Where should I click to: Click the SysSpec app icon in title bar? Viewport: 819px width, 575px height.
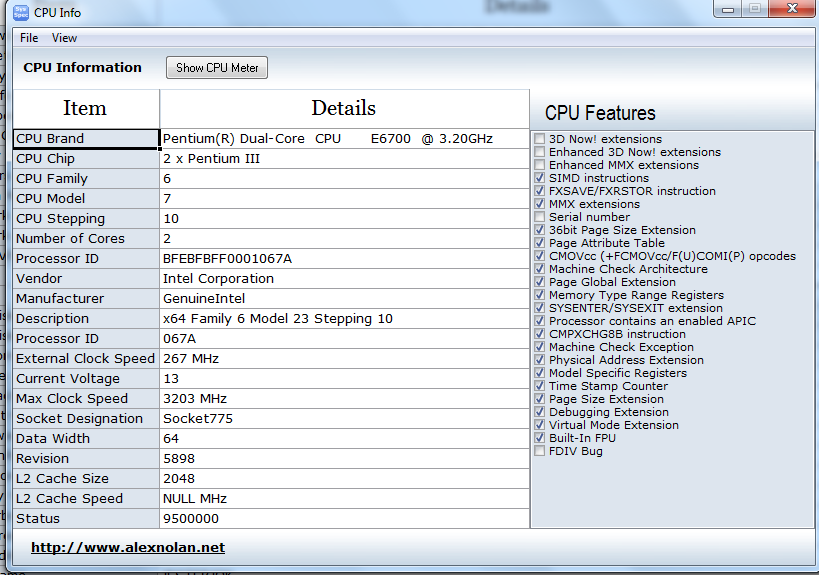click(x=21, y=12)
